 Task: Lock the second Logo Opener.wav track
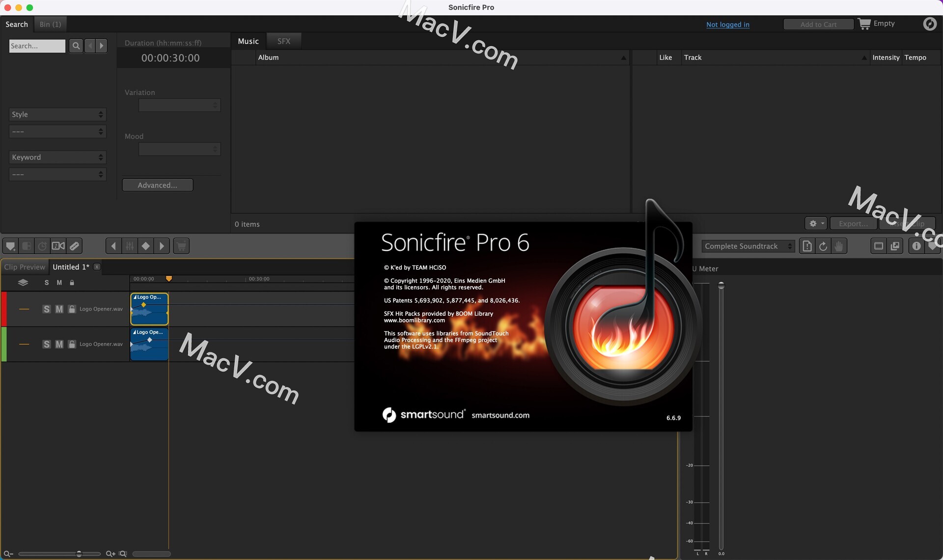(x=72, y=344)
